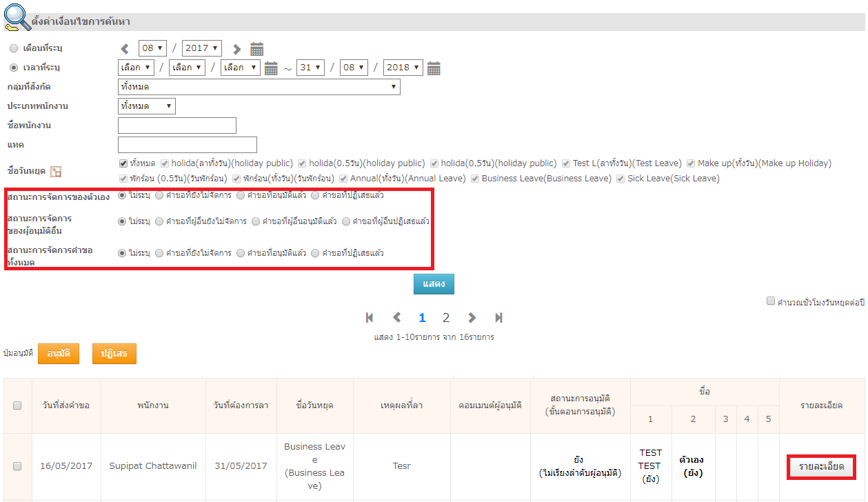
Task: Jump to the first page of results
Action: (x=370, y=318)
